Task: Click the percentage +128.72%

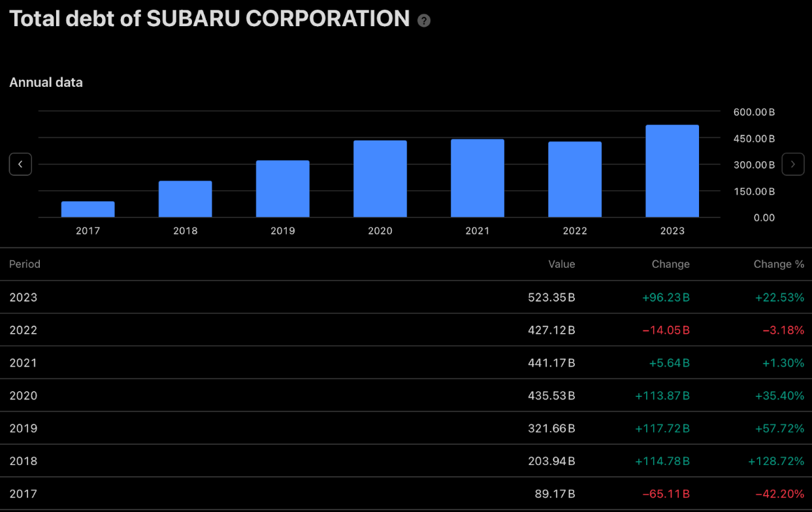Action: tap(777, 461)
